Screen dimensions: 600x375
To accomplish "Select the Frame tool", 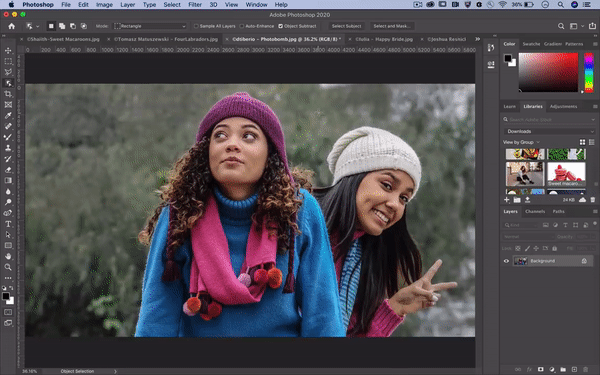I will [x=8, y=104].
